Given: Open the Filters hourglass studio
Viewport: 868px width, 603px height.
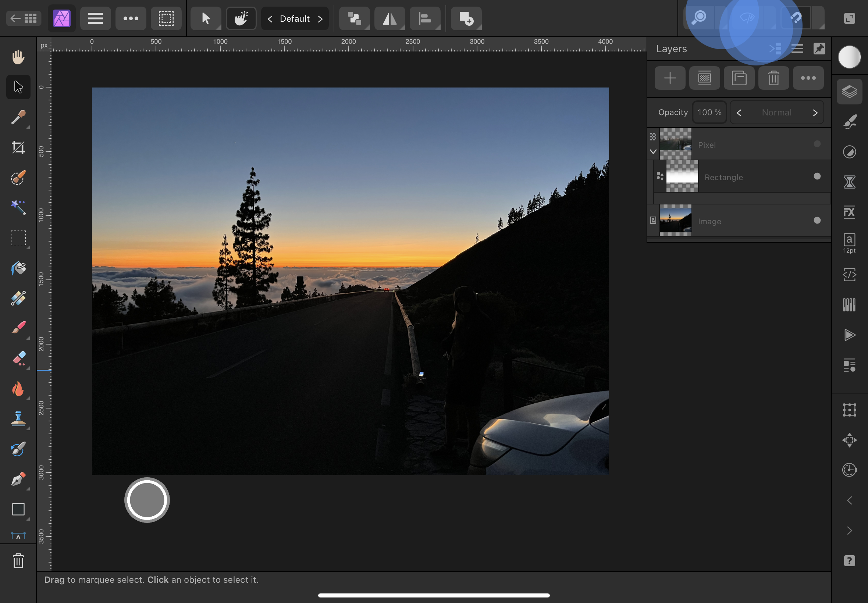Looking at the screenshot, I should coord(849,182).
